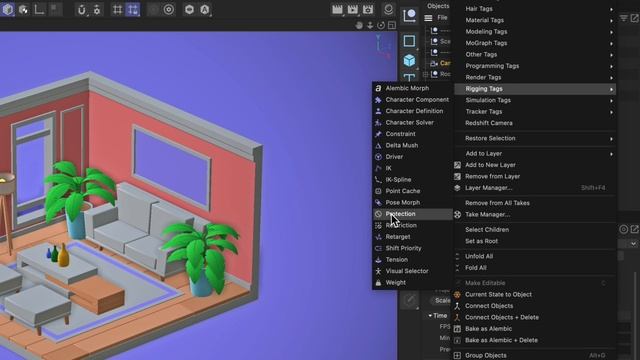Click the rectangle selection tool icon
This screenshot has width=640, height=360.
tap(409, 41)
